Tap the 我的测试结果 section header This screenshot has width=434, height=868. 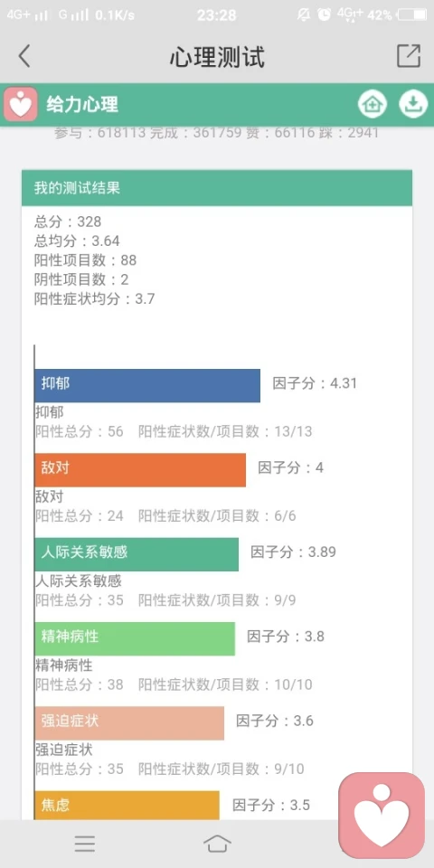click(217, 188)
